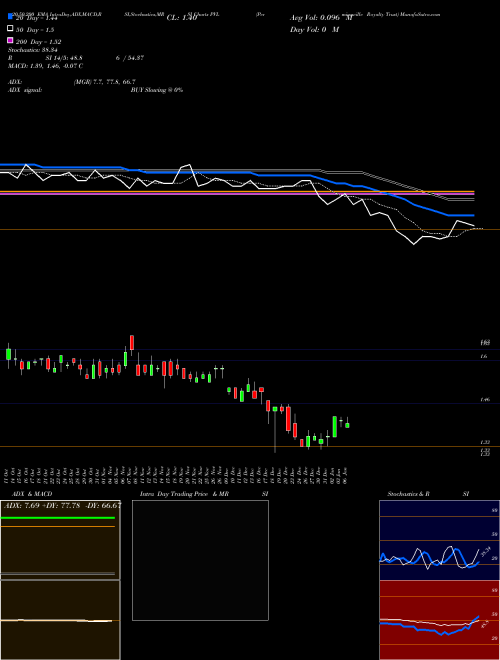Click the 'Stochastics: 38.34' readout
500x660 pixels.
pyautogui.click(x=32, y=50)
